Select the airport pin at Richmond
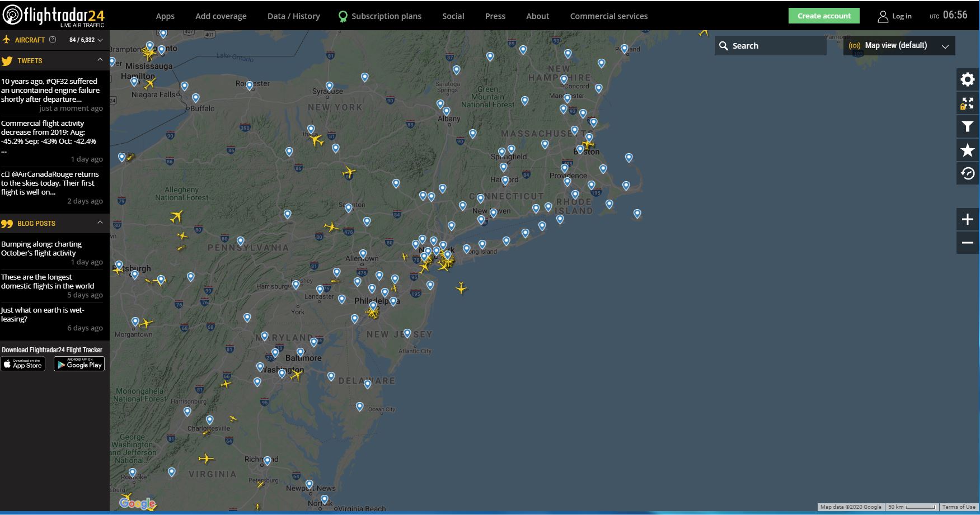Screen dimensions: 980x515 pyautogui.click(x=268, y=461)
